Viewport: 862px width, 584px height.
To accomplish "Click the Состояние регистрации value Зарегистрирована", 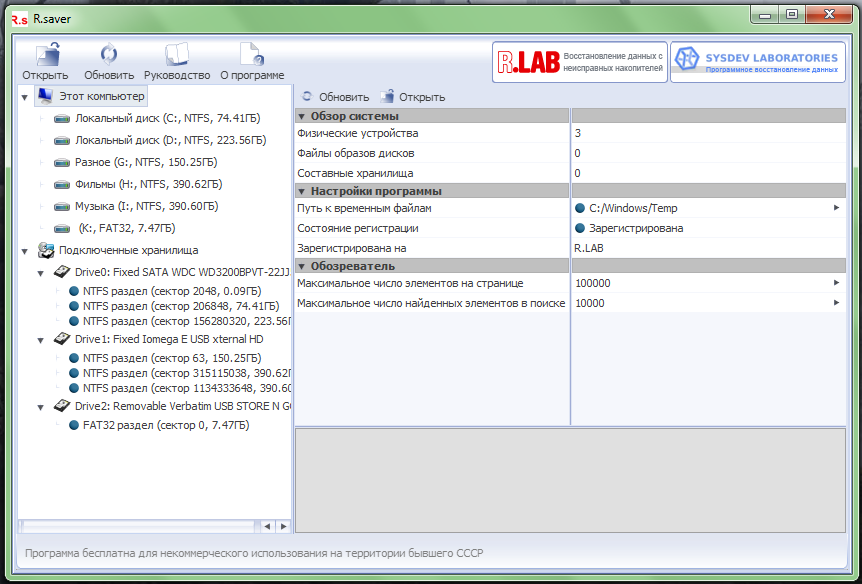I will (636, 228).
